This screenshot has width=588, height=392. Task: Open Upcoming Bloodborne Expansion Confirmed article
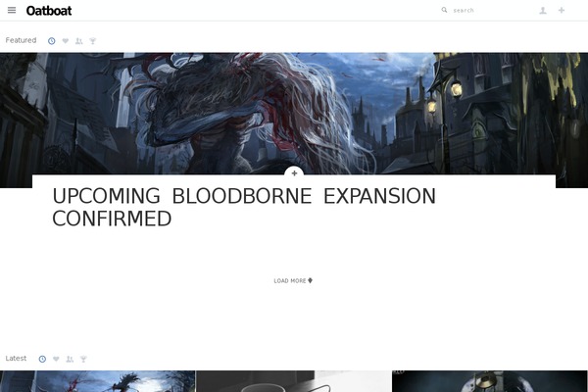pyautogui.click(x=244, y=207)
